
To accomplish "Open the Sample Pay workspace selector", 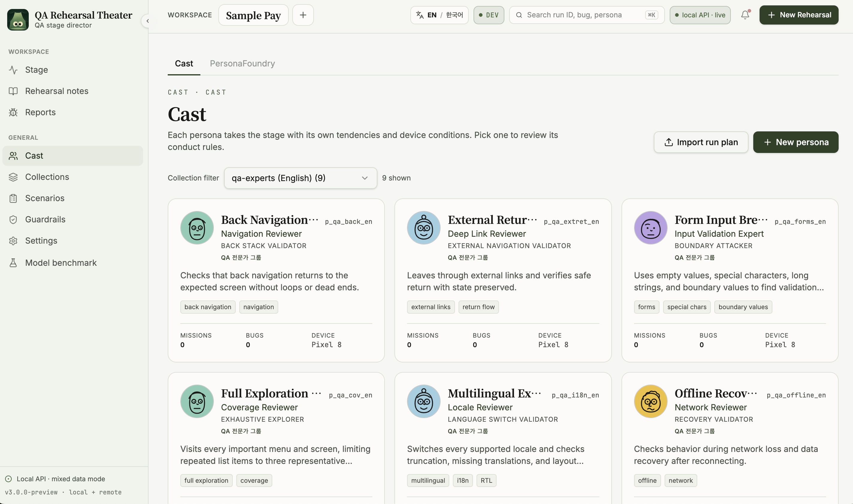I will click(253, 15).
